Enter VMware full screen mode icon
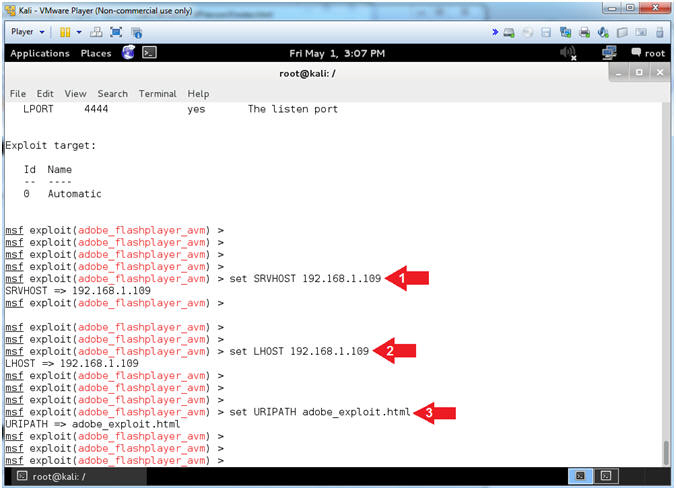 pos(116,32)
